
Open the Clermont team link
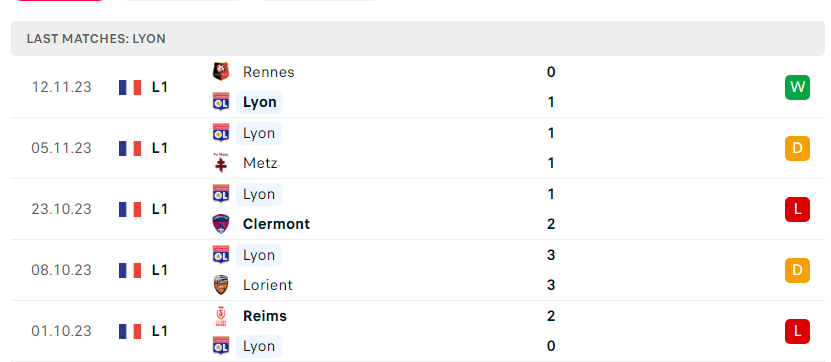(276, 224)
